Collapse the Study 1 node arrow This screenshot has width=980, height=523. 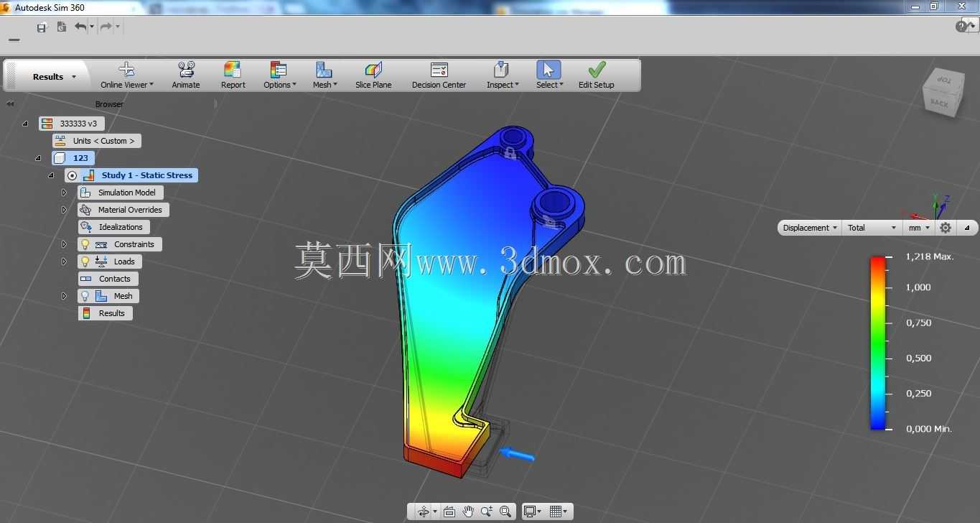pyautogui.click(x=51, y=175)
